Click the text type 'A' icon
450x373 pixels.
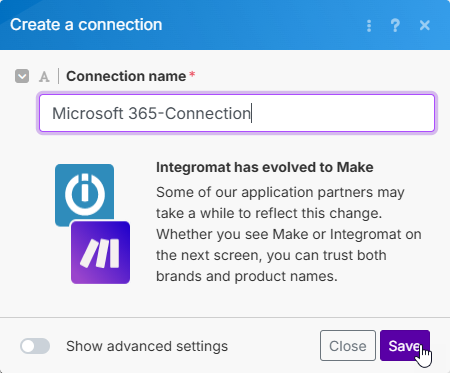[44, 77]
